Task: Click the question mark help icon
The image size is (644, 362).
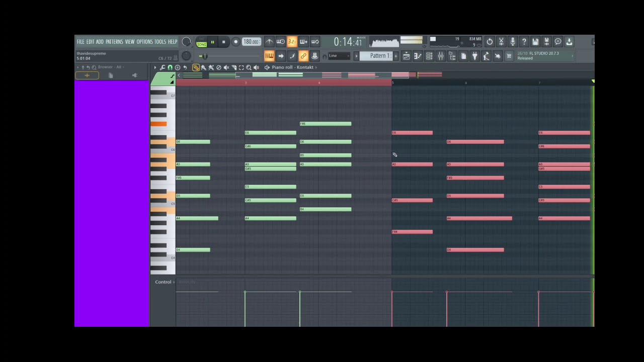Action: point(524,42)
